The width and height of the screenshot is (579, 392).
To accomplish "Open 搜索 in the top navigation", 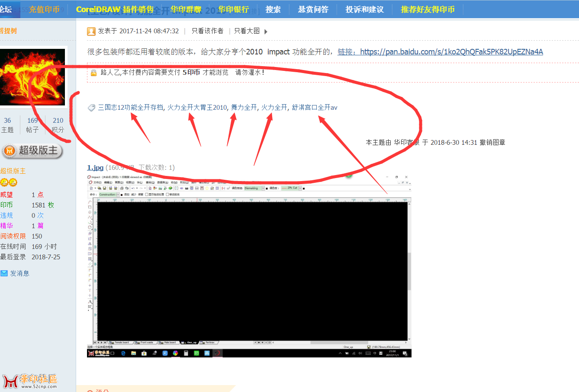I will click(273, 10).
